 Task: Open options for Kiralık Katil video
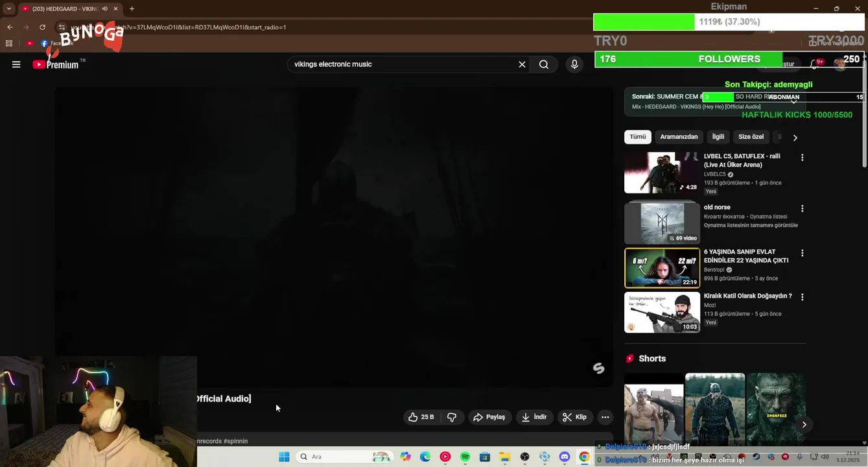[x=802, y=297]
